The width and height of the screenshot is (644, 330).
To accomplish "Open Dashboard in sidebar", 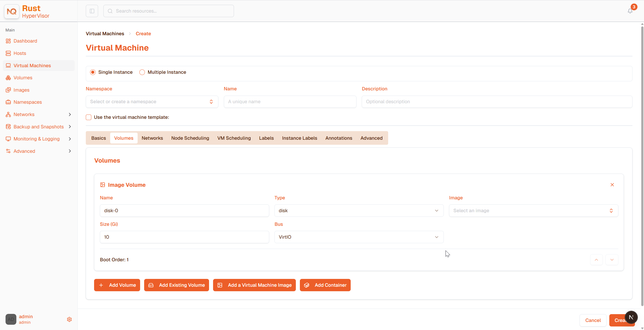I will click(x=39, y=41).
